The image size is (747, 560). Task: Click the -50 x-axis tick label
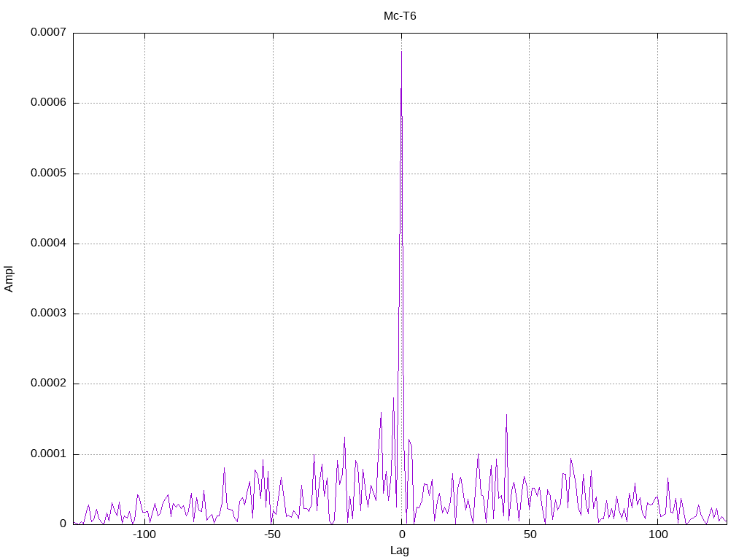273,534
